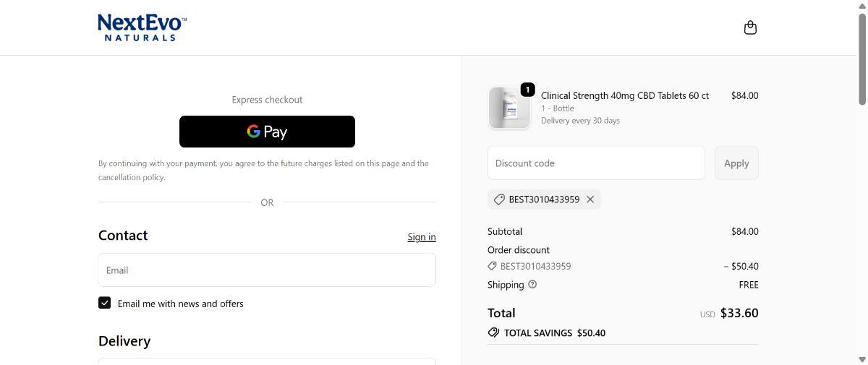This screenshot has height=365, width=868.
Task: Click the shipping help question icon
Action: click(x=532, y=285)
